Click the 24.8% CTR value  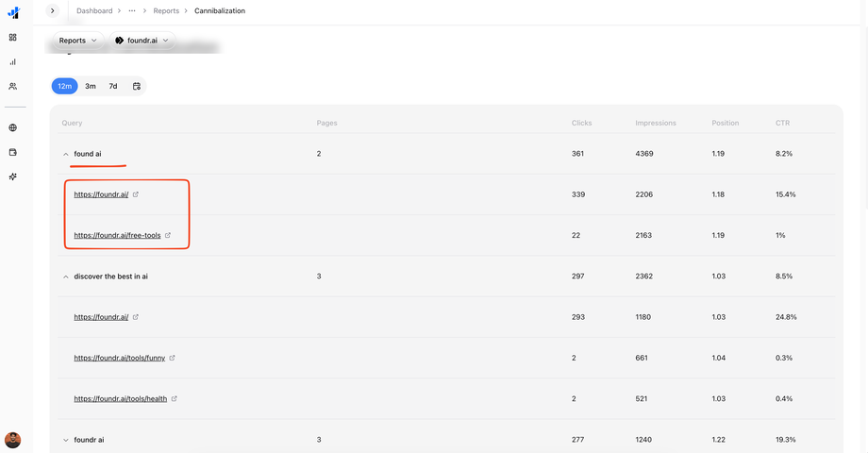tap(786, 317)
